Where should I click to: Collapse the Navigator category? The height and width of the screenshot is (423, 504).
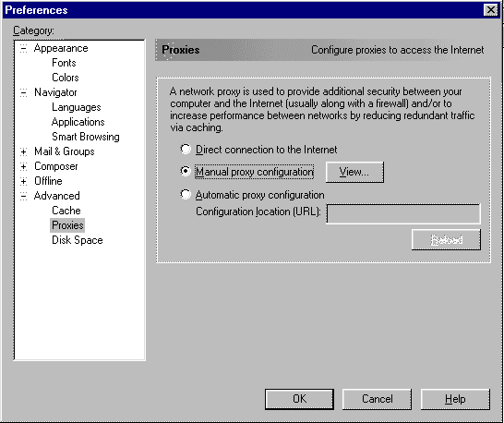point(23,92)
